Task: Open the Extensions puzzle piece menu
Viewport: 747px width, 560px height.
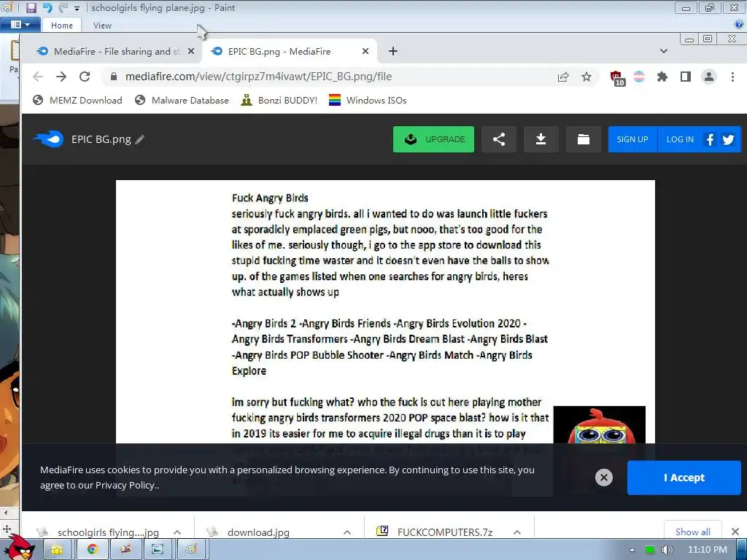Action: click(x=662, y=77)
